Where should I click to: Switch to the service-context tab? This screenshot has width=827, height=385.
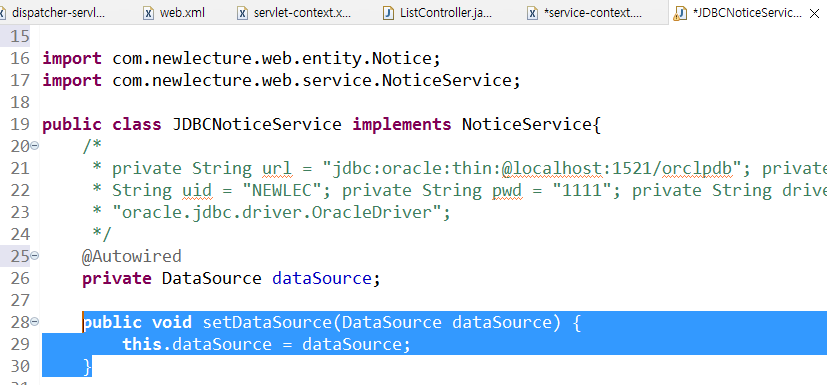[x=592, y=13]
